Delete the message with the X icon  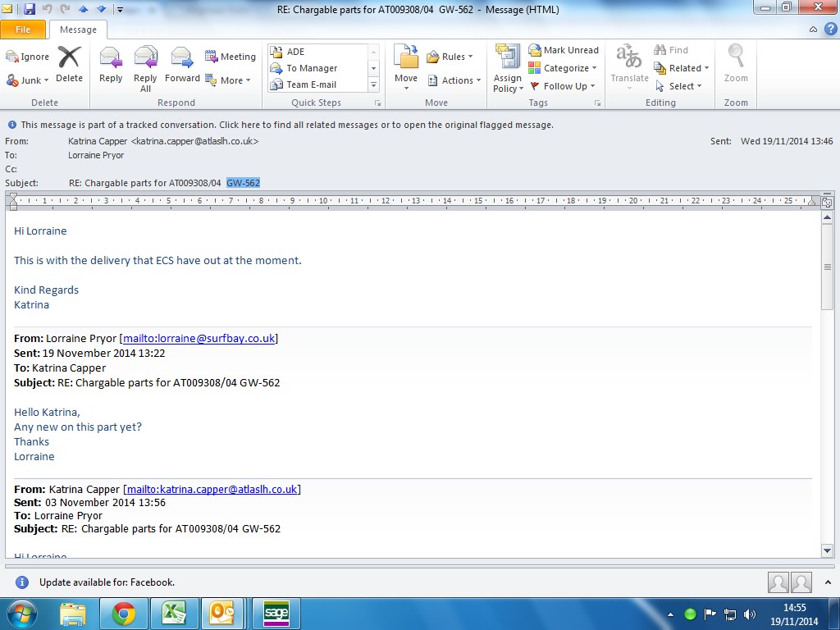click(x=69, y=66)
